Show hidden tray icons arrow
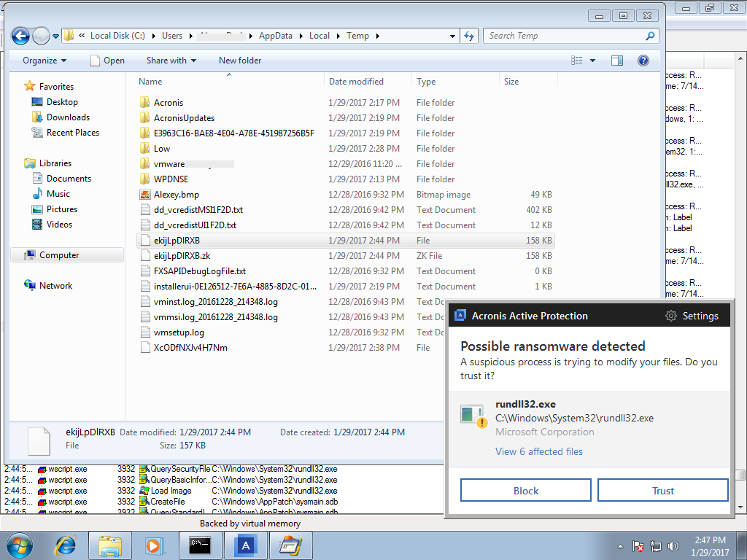Viewport: 747px width, 560px height. 620,546
